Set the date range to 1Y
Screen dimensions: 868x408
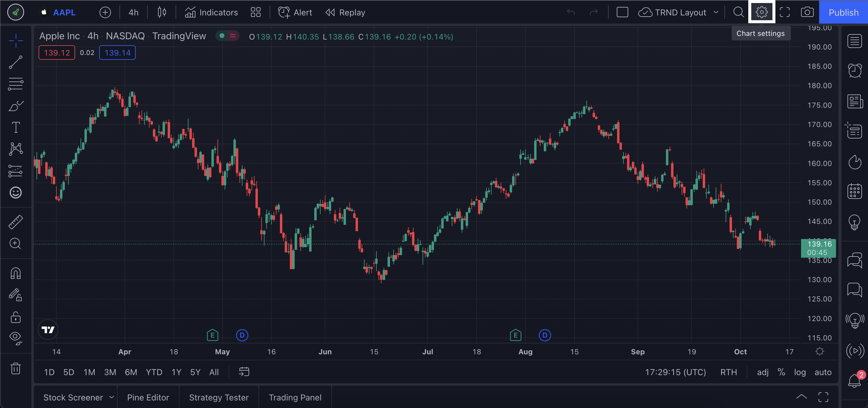pyautogui.click(x=176, y=372)
